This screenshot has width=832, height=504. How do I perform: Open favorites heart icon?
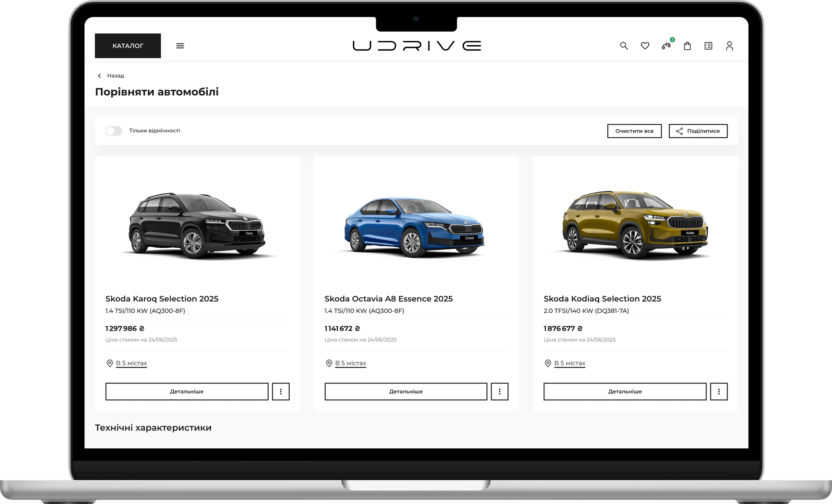pyautogui.click(x=645, y=46)
